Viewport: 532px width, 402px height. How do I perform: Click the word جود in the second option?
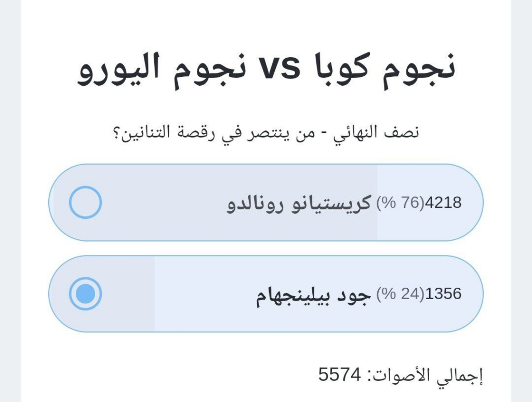point(358,294)
